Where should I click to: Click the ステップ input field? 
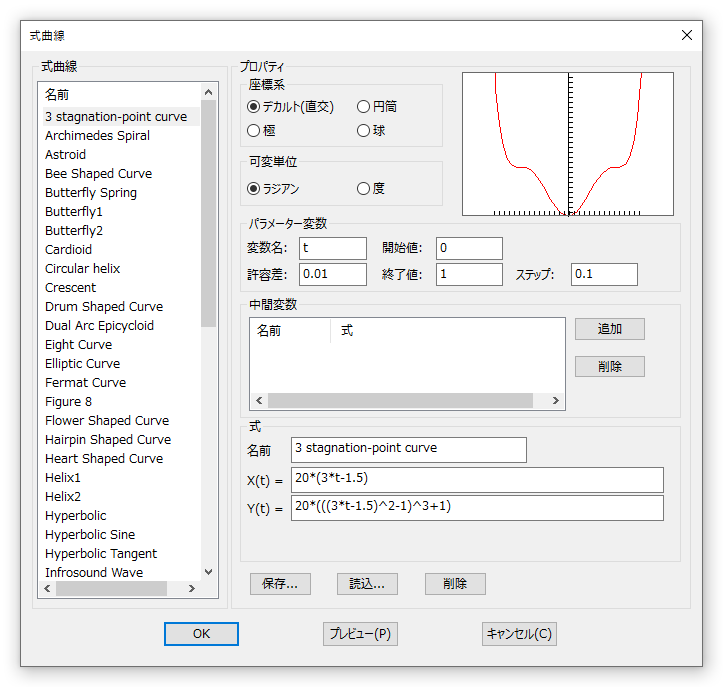[x=604, y=274]
